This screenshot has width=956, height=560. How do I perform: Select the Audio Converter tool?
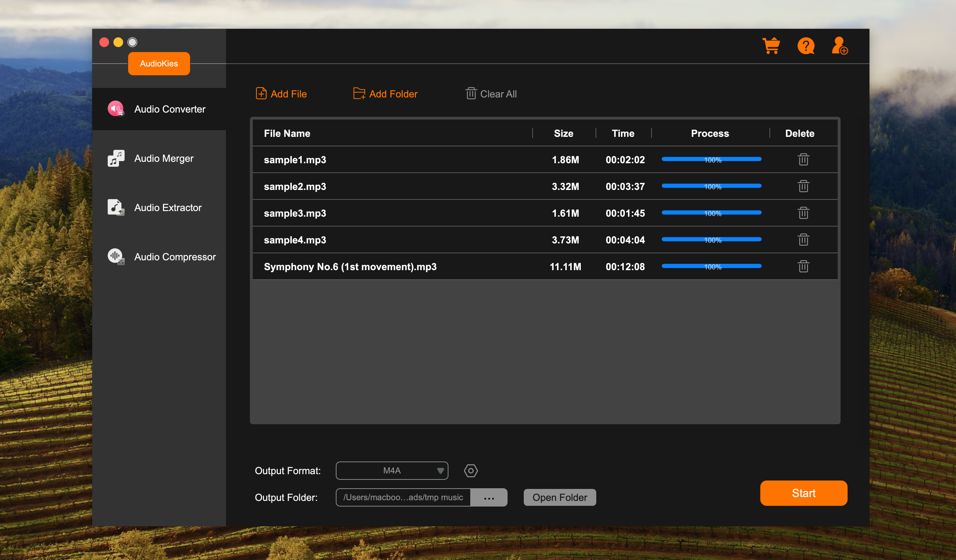click(x=170, y=109)
